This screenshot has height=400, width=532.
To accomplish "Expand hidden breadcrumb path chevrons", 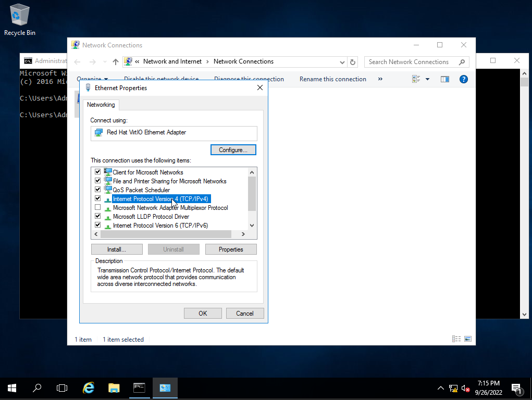I will [x=137, y=62].
